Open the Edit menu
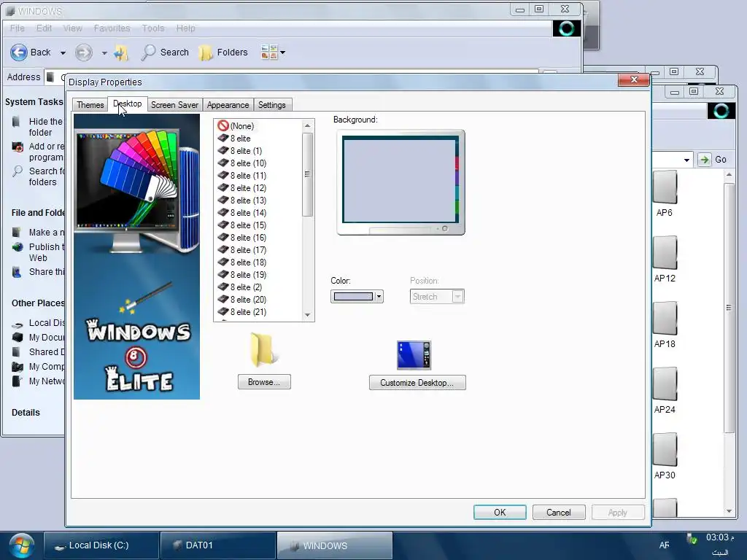747x560 pixels. tap(44, 28)
